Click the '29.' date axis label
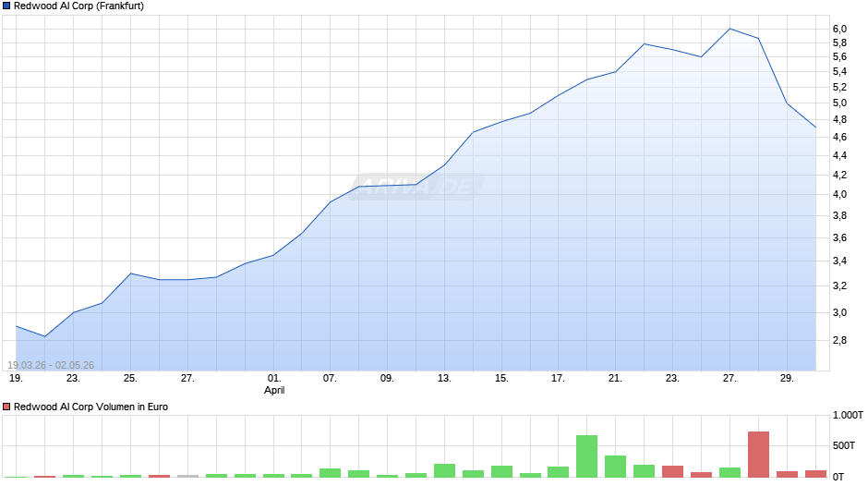 787,378
